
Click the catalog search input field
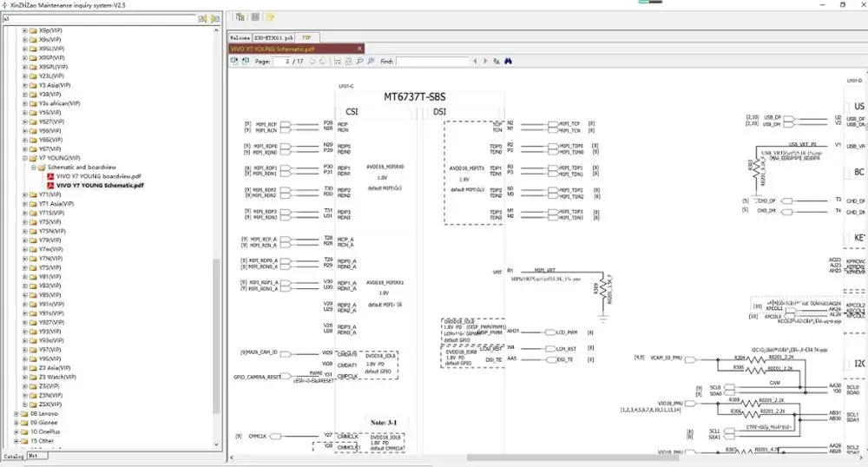100,19
